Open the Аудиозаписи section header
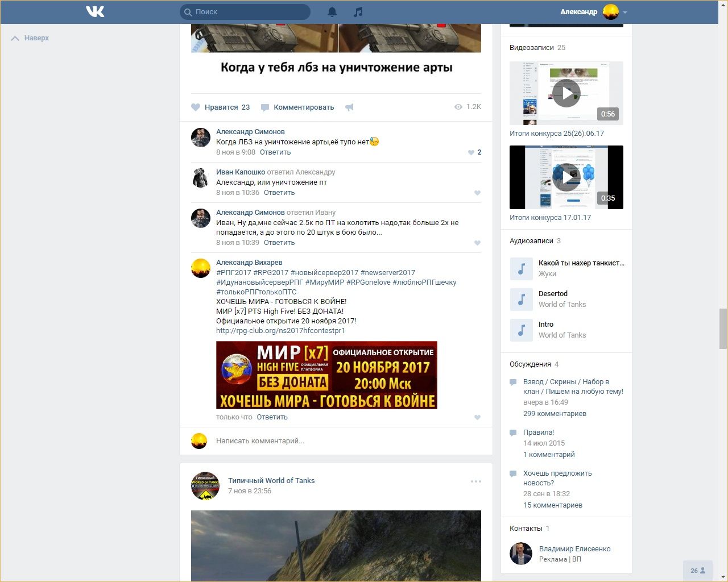The width and height of the screenshot is (728, 582). (535, 241)
